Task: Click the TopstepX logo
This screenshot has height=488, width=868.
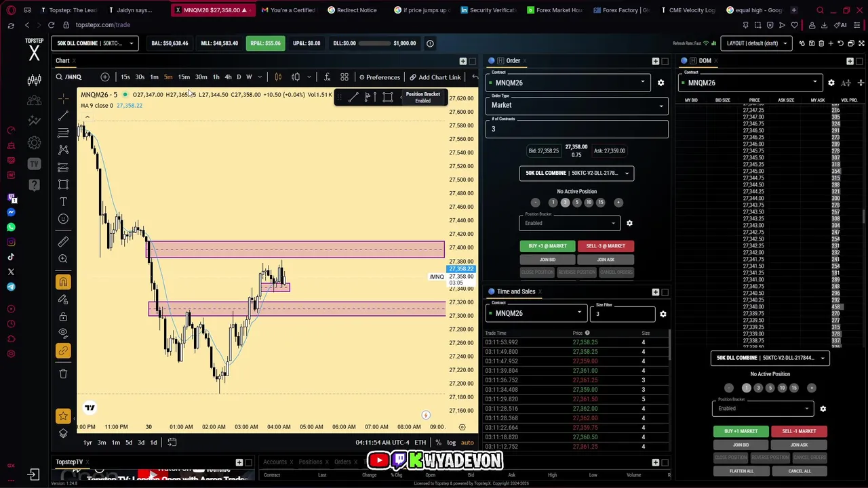Action: (34, 51)
